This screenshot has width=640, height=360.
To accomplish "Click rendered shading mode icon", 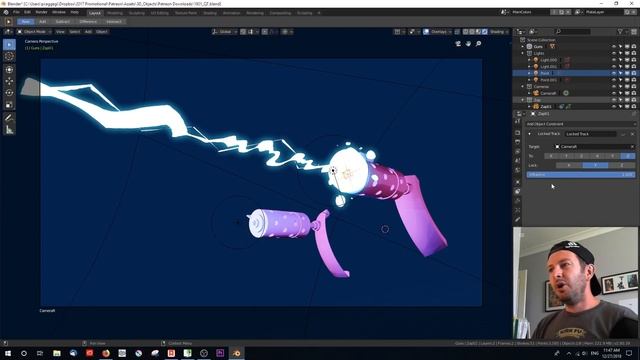I will (x=484, y=31).
